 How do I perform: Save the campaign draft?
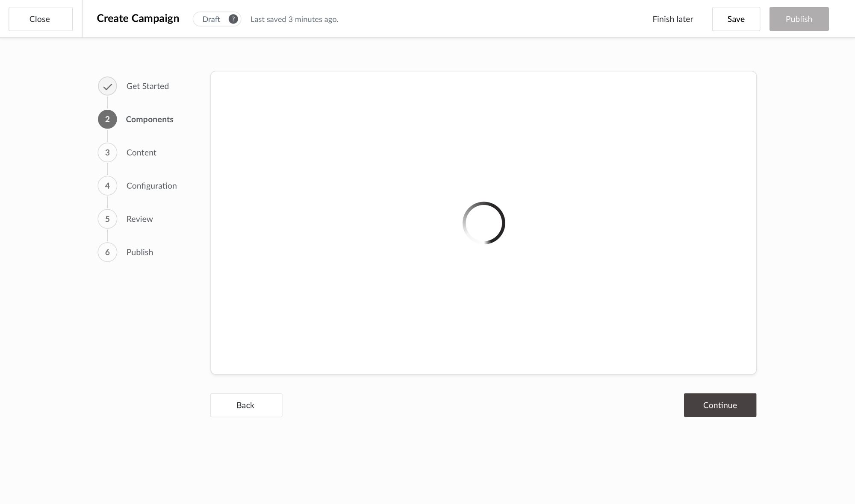click(x=736, y=19)
